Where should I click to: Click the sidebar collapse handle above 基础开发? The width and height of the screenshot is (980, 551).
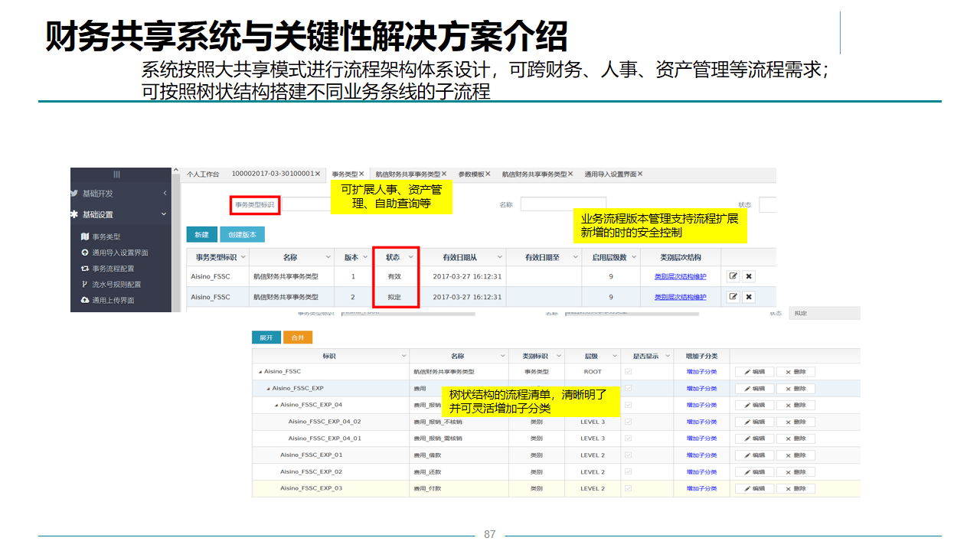click(x=116, y=174)
